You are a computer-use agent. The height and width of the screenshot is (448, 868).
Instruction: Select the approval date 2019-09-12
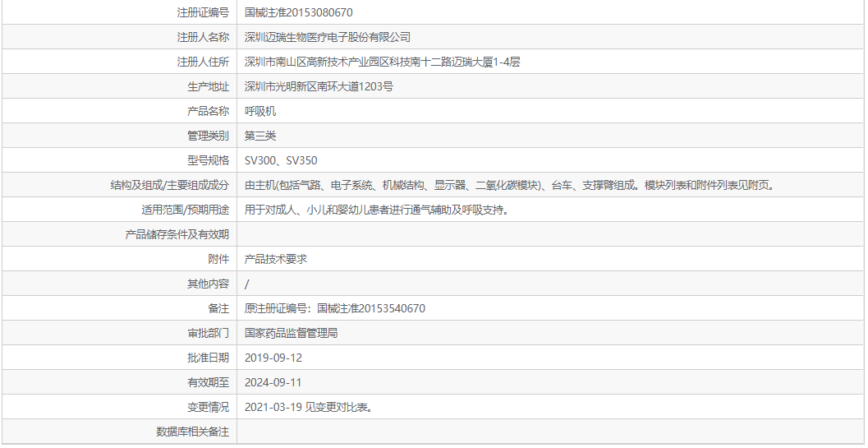point(273,358)
